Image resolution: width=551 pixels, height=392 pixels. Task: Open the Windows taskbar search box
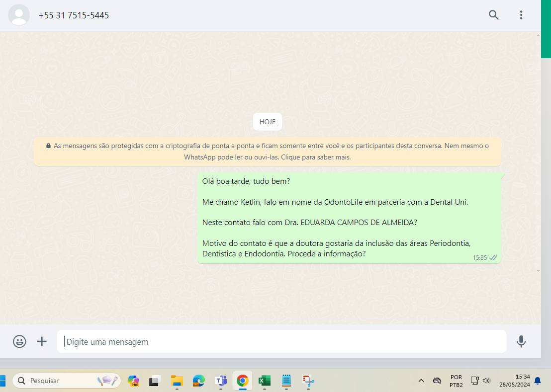[67, 381]
